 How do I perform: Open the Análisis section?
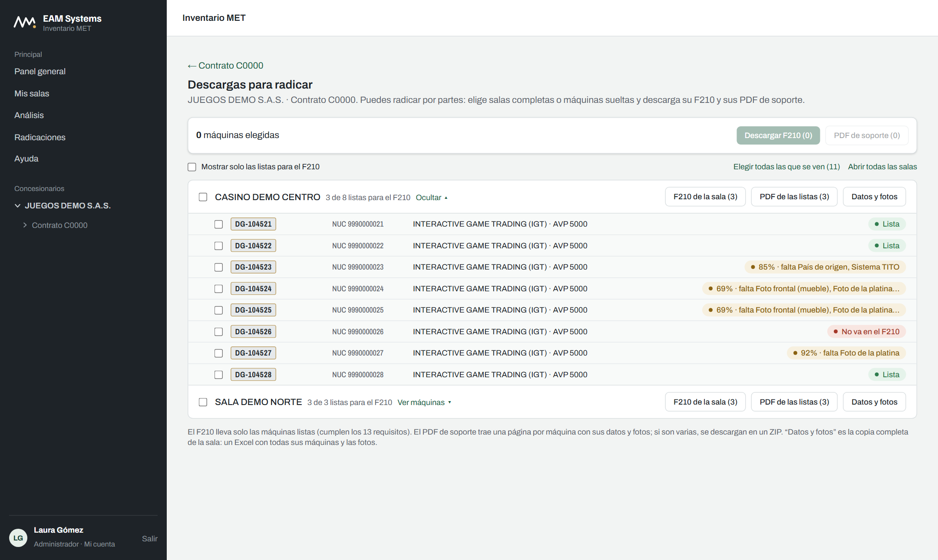coord(29,115)
